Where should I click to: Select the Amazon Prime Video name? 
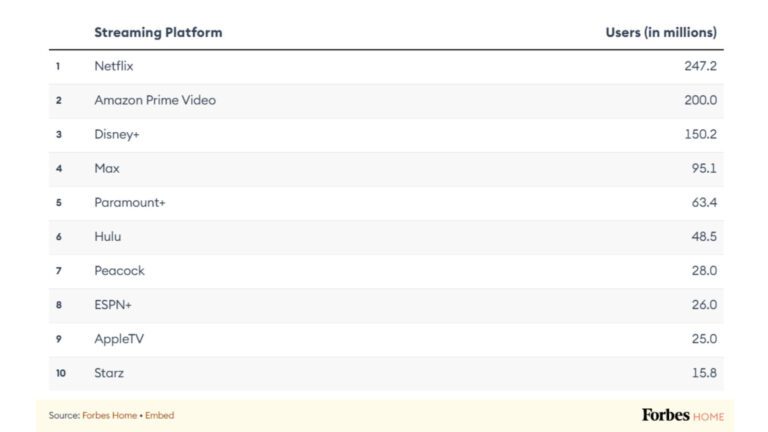(155, 100)
